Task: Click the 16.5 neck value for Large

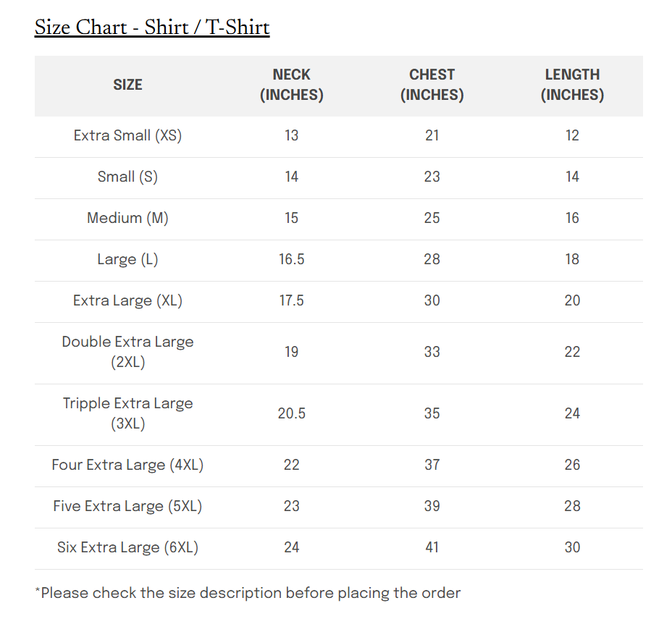Action: (x=291, y=259)
